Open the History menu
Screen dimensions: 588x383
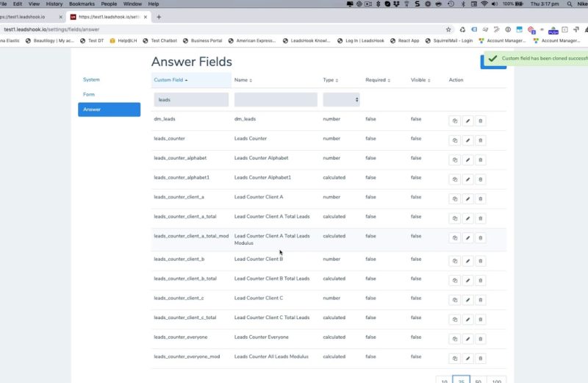click(x=54, y=4)
